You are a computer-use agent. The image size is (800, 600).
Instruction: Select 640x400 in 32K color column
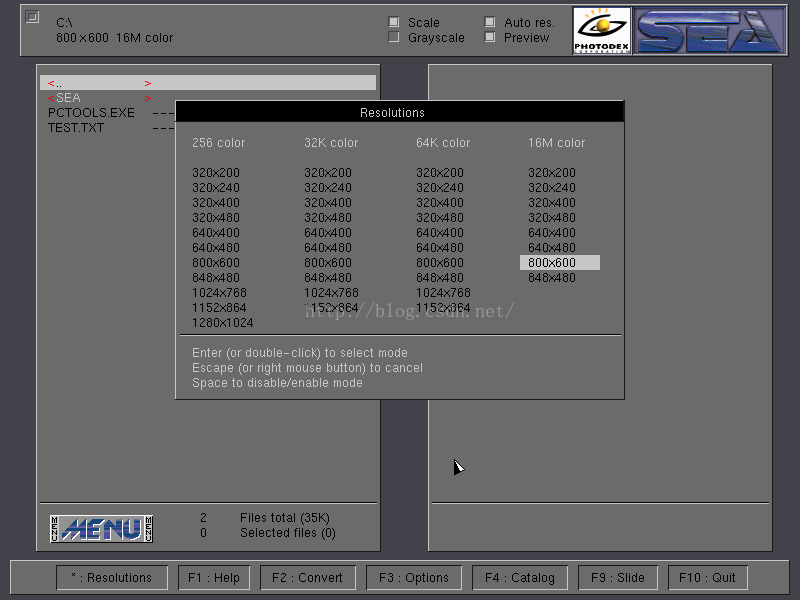328,233
